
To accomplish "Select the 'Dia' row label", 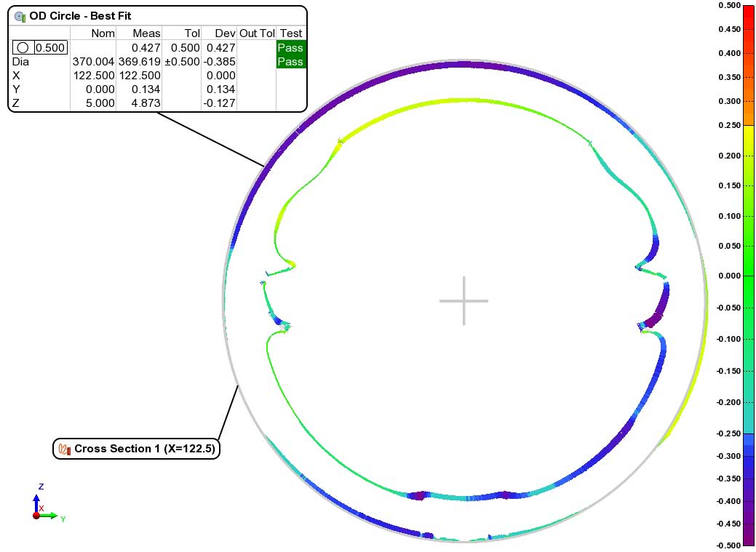I will 20,62.
